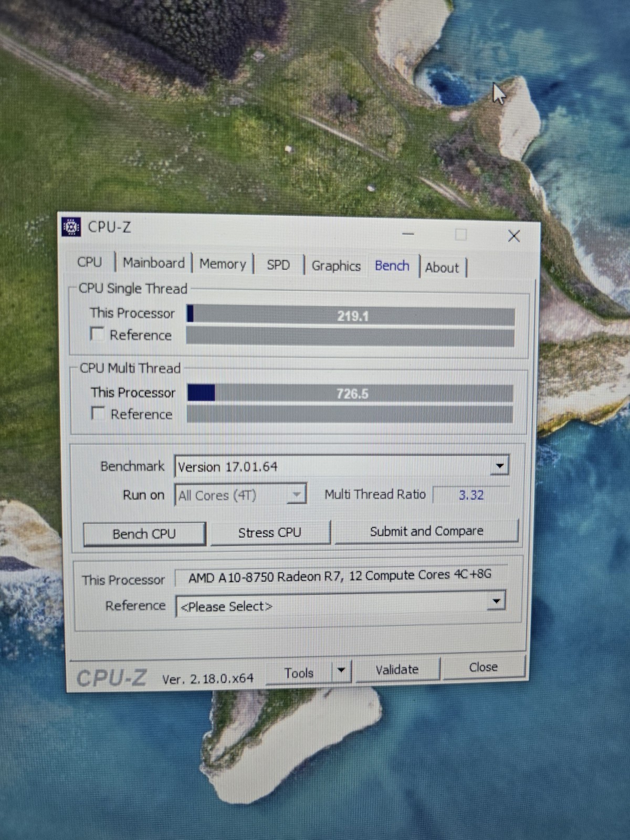Click the empty single thread reference bar

(x=350, y=337)
